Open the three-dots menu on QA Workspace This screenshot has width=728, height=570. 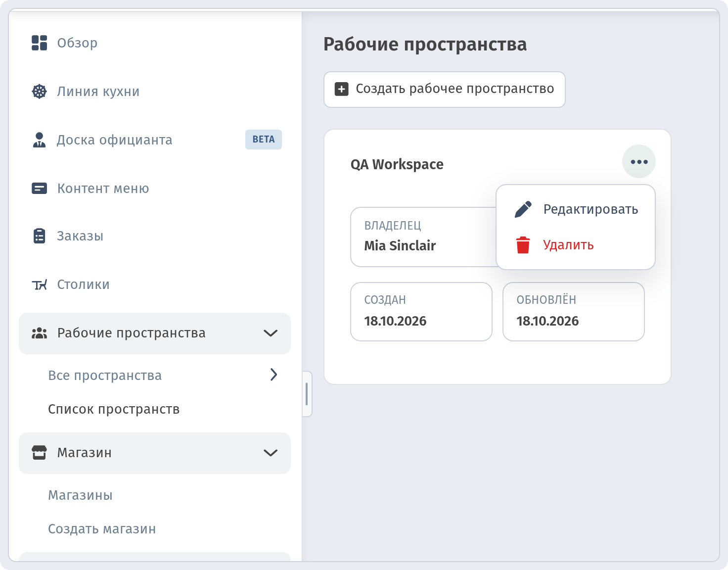639,162
